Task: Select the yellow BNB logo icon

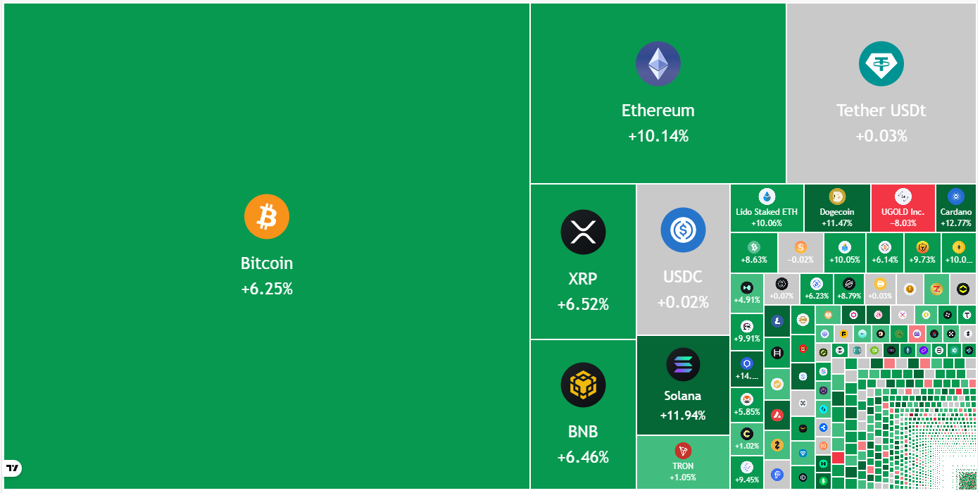Action: tap(583, 385)
